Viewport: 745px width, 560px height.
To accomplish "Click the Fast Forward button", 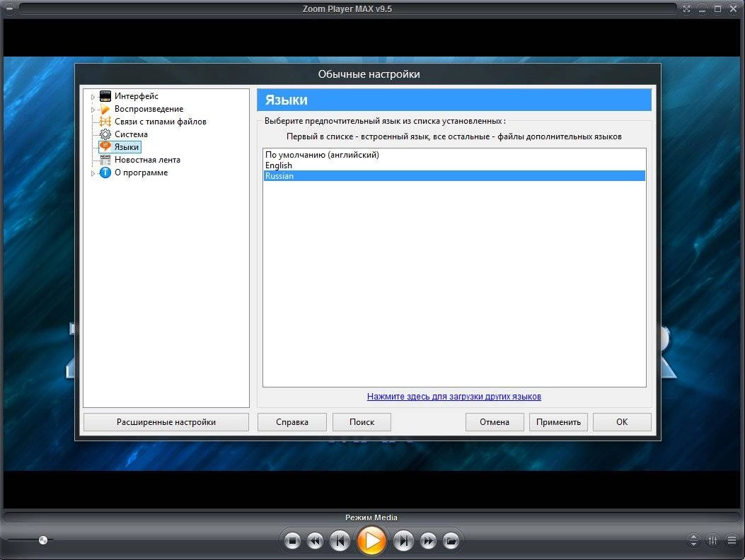I will pos(428,540).
